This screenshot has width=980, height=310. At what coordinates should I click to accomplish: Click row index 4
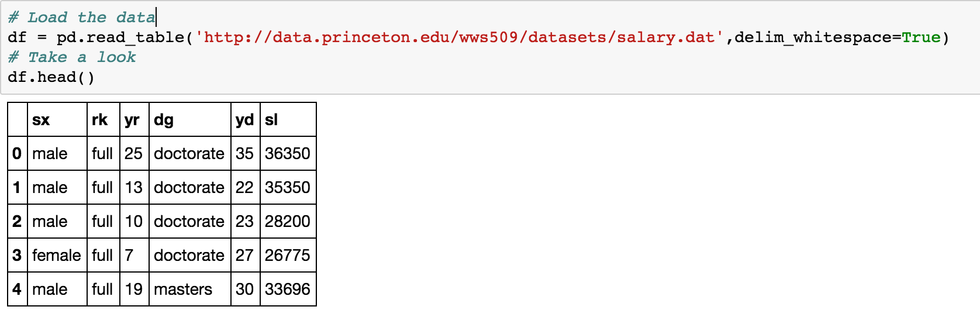tap(17, 290)
